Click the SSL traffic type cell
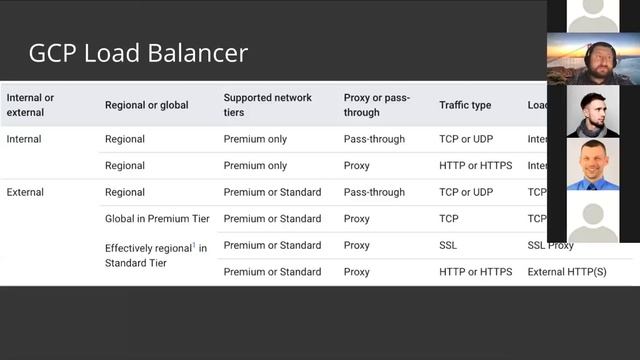Screen dimensions: 640x360 click(x=448, y=245)
